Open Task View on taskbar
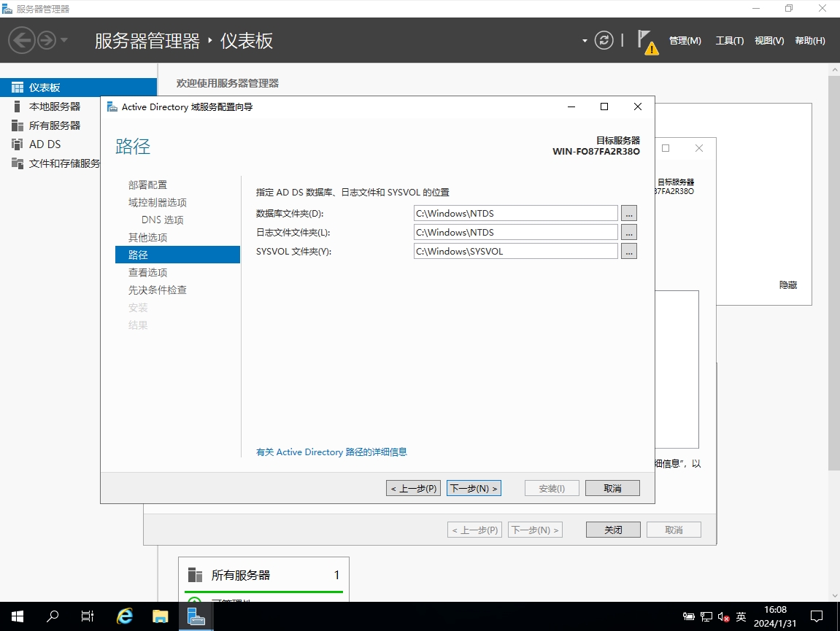The width and height of the screenshot is (840, 631). click(x=87, y=616)
